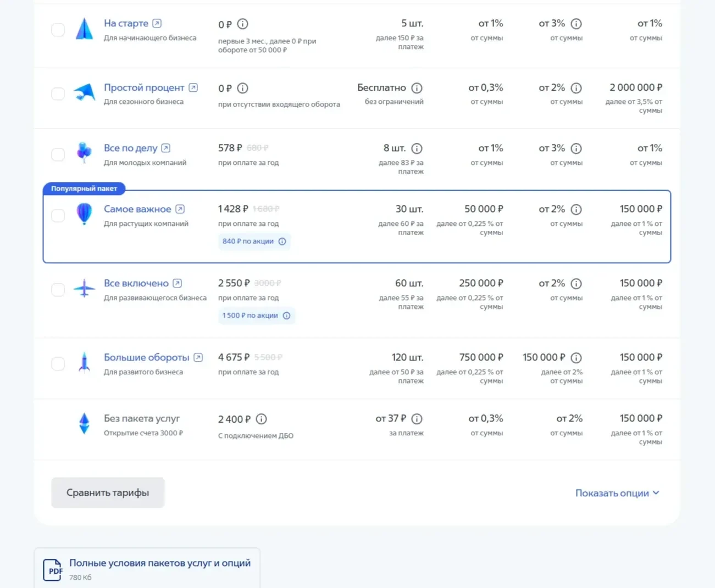Show info icon beside от 3% in На старте row
Image resolution: width=715 pixels, height=588 pixels.
[x=576, y=24]
